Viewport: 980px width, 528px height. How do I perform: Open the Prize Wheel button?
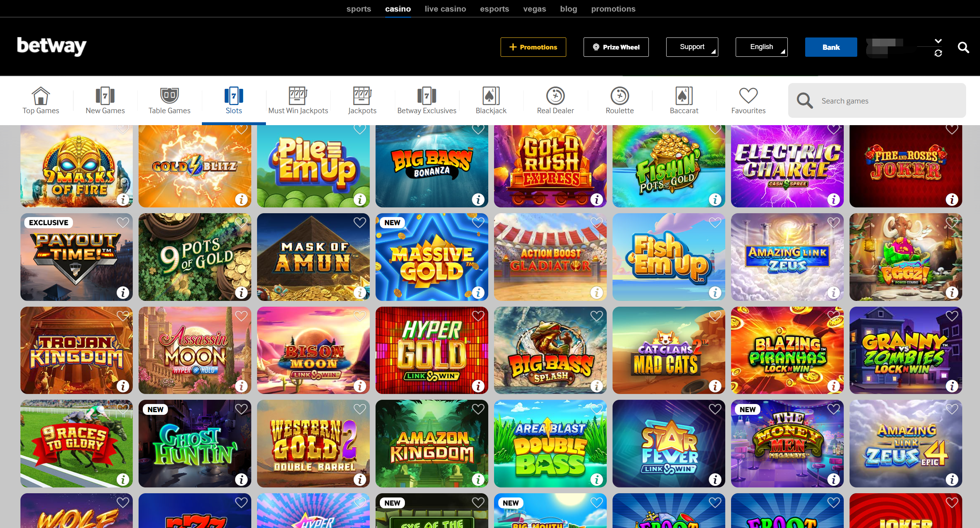pyautogui.click(x=616, y=47)
